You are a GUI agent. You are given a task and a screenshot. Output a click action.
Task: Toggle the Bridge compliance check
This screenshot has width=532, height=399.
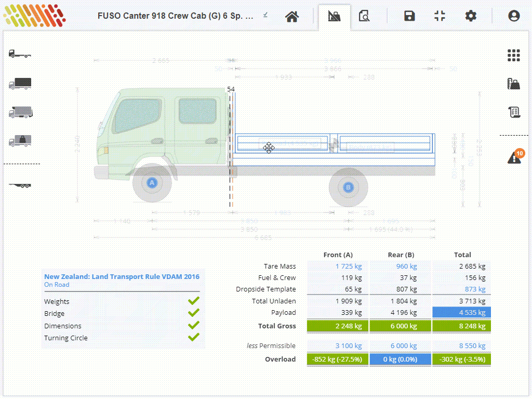(x=193, y=313)
